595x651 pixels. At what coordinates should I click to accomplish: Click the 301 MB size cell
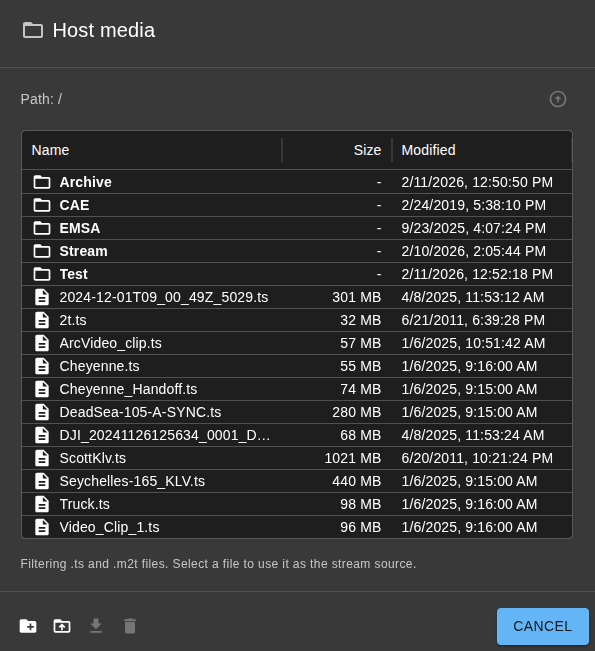click(x=356, y=297)
